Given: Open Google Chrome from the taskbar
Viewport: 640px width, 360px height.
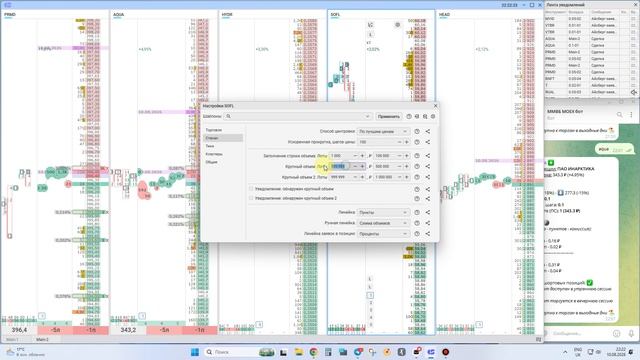Looking at the screenshot, I should pyautogui.click(x=313, y=352).
